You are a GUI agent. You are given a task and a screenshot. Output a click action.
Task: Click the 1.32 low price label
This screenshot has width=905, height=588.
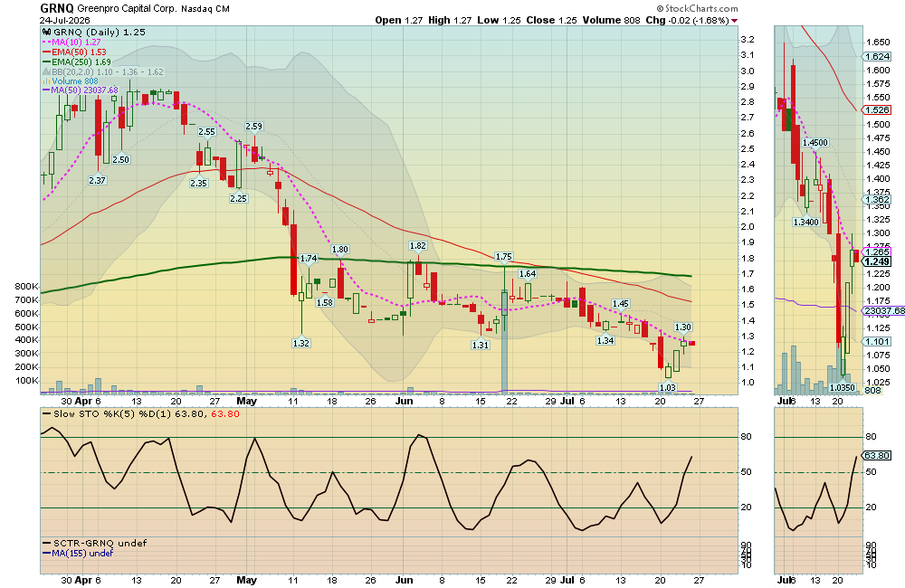coord(301,344)
